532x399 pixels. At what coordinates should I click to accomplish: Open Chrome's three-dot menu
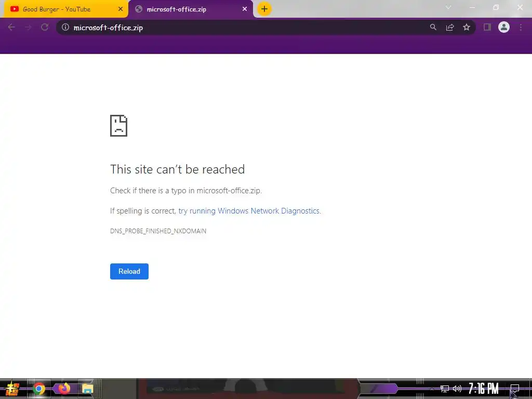pyautogui.click(x=521, y=27)
